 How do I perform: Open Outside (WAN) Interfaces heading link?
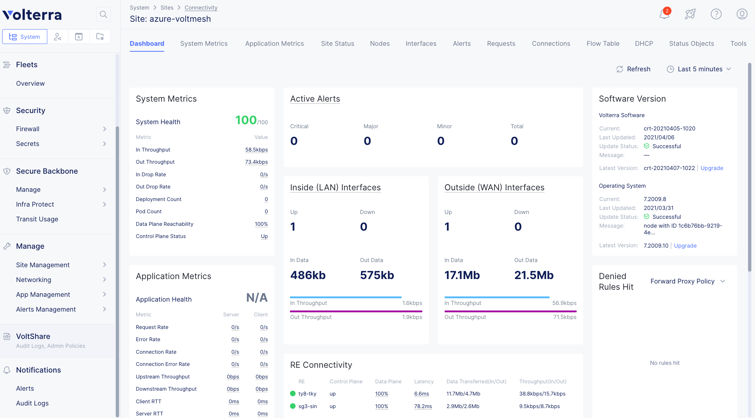(495, 187)
